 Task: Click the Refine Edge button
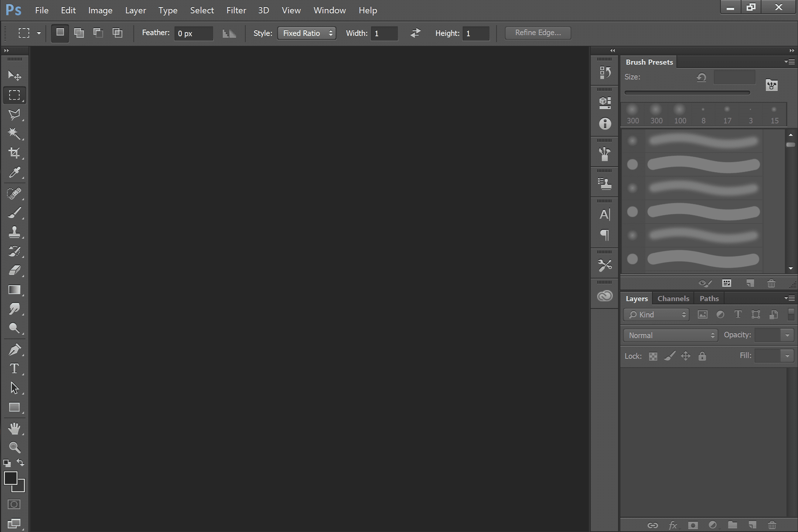tap(538, 33)
